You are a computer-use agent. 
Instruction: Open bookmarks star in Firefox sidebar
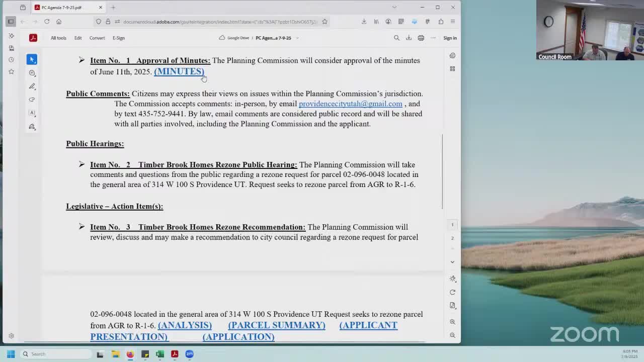click(x=11, y=72)
